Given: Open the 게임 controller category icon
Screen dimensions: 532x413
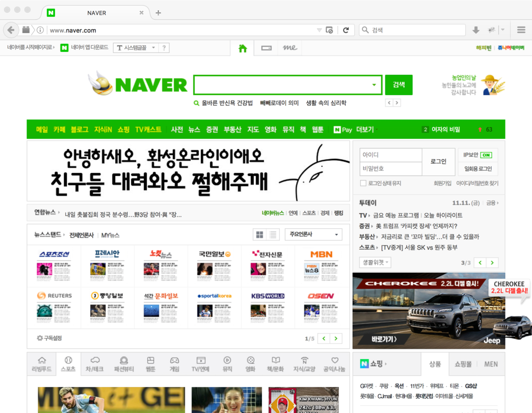Looking at the screenshot, I should point(175,364).
